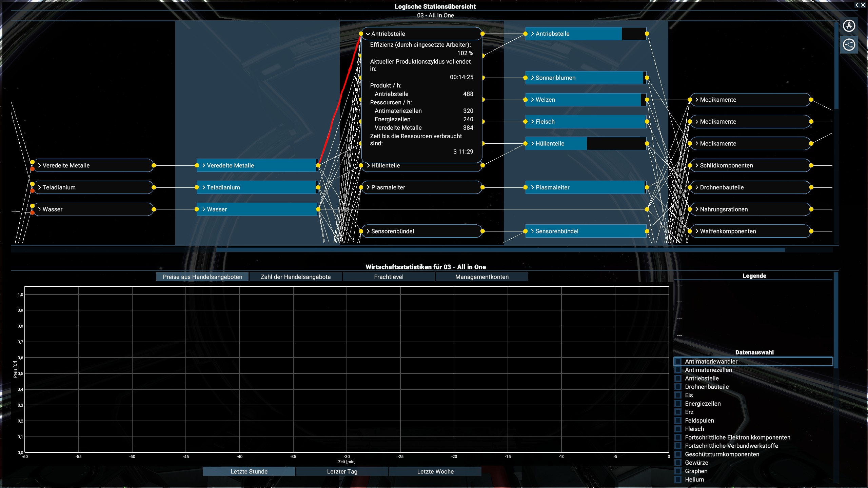Enable the Eis data checkbox
868x488 pixels.
coord(678,395)
